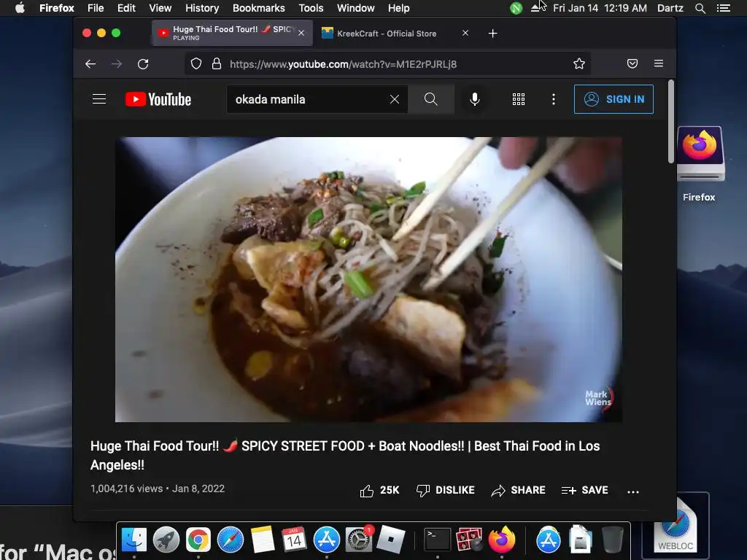Open the Apple menu
The width and height of the screenshot is (747, 560).
[x=20, y=8]
